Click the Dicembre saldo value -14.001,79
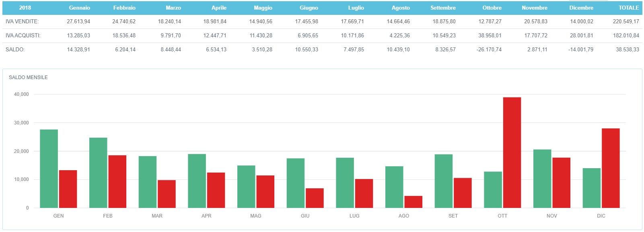644x232 pixels. click(580, 49)
